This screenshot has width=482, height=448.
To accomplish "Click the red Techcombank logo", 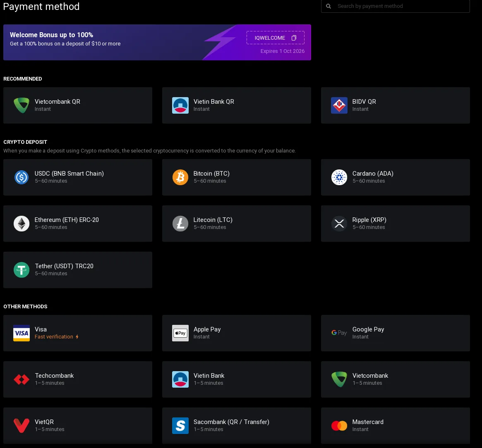I will point(22,379).
